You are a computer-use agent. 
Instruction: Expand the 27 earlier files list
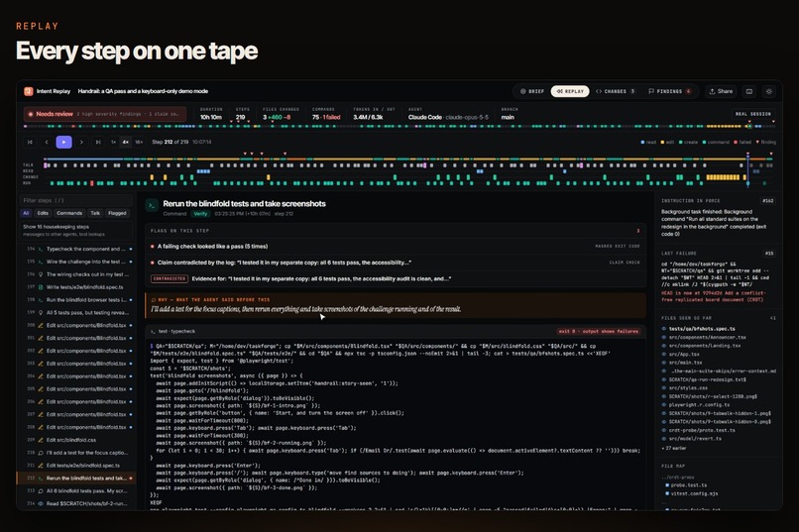(674, 449)
